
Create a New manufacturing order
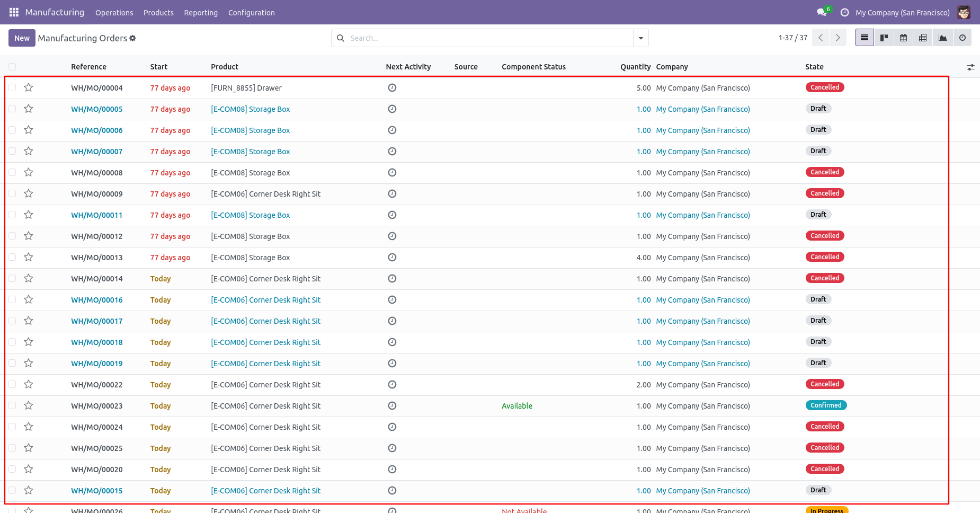[x=22, y=38]
